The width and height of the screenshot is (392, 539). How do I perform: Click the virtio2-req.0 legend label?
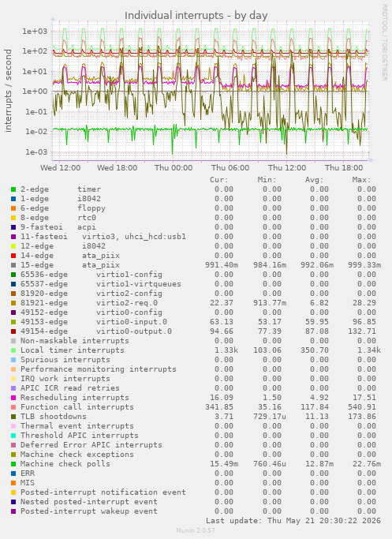coord(127,303)
